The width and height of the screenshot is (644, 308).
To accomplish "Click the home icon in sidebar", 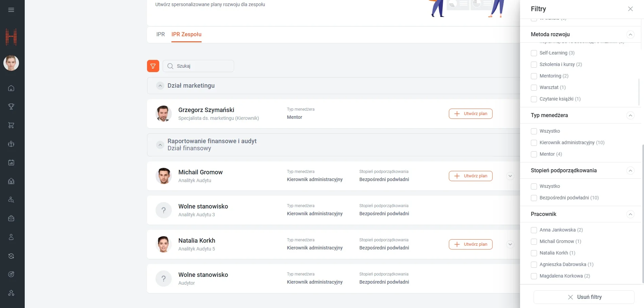I will (11, 88).
